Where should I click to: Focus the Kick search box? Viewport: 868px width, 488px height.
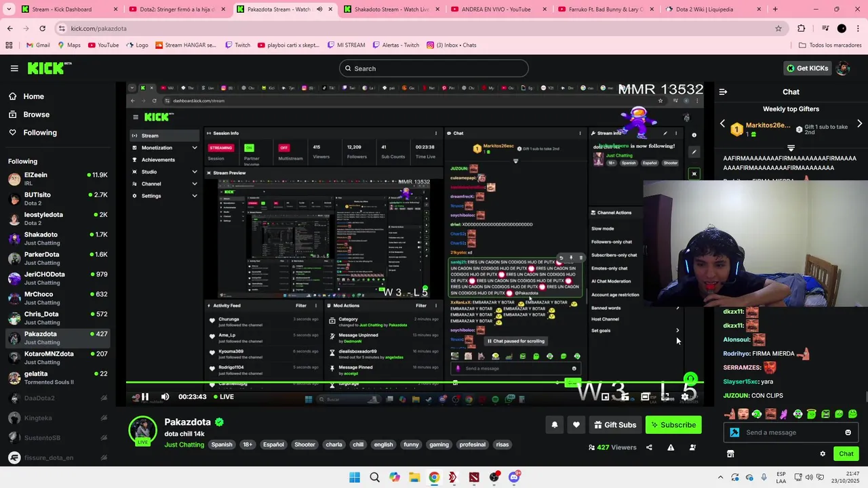434,68
